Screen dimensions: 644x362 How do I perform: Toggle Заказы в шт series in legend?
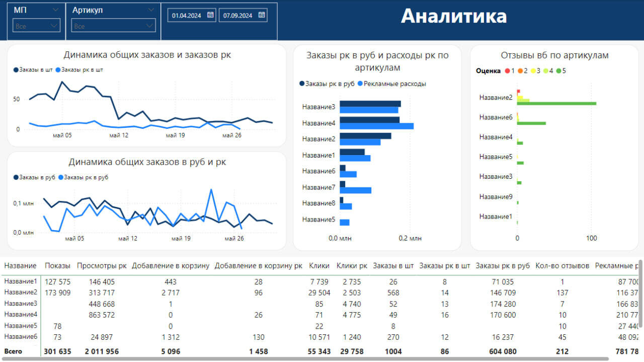pos(16,70)
